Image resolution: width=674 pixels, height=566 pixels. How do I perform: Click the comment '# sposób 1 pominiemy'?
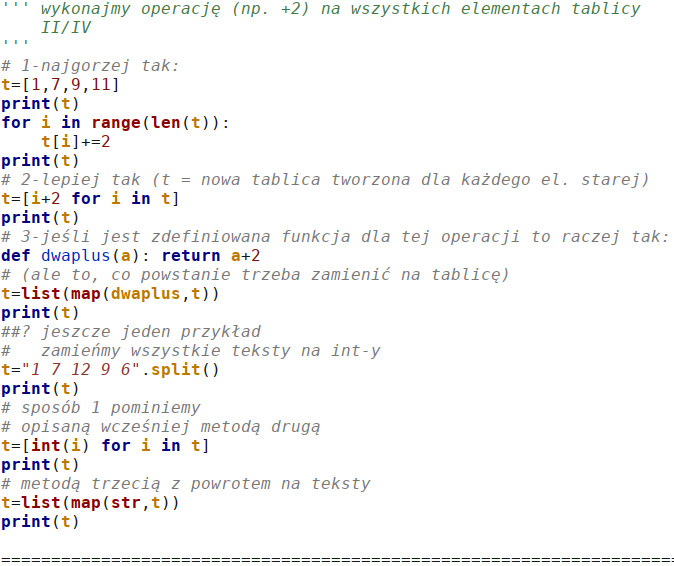100,407
